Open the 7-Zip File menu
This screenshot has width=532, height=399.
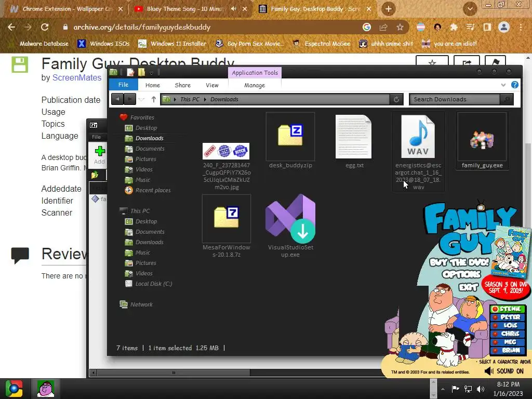pos(96,137)
